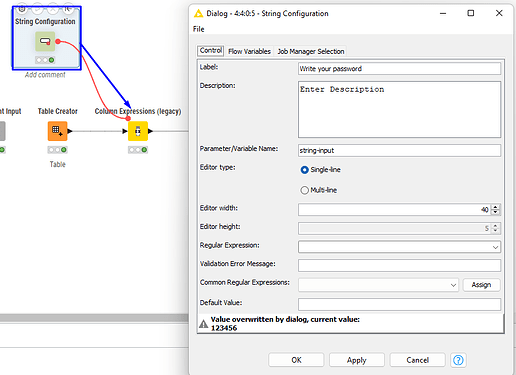Decrease the Editor height value
Screen dimensions: 516x375
[x=495, y=231]
